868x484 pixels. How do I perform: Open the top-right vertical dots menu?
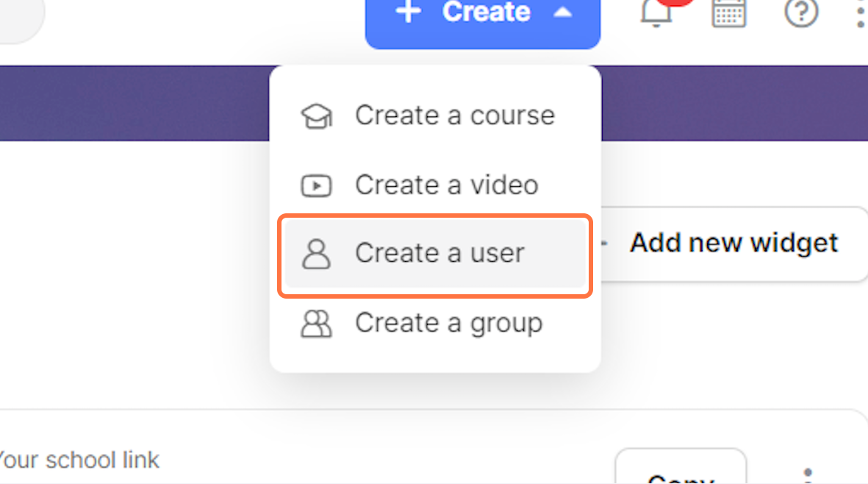[x=860, y=13]
